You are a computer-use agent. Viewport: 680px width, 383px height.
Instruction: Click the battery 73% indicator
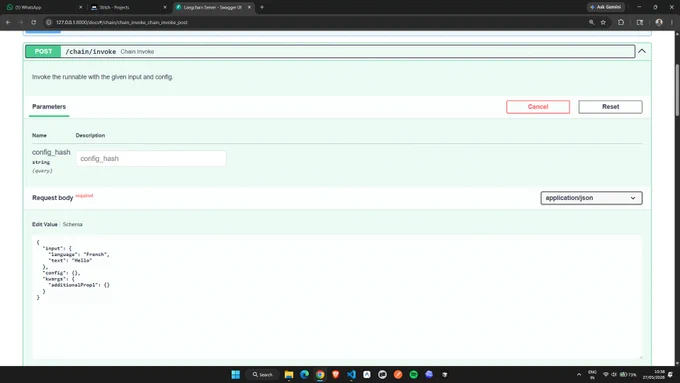tap(628, 374)
